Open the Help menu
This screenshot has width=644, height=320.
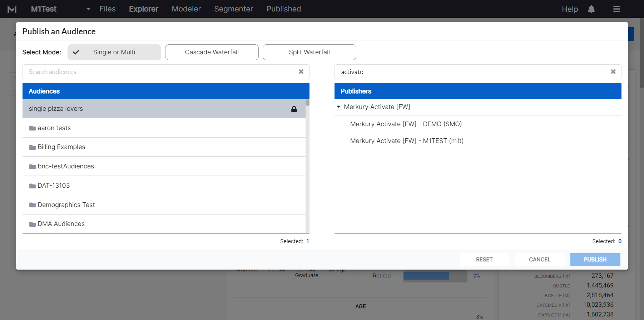point(570,9)
